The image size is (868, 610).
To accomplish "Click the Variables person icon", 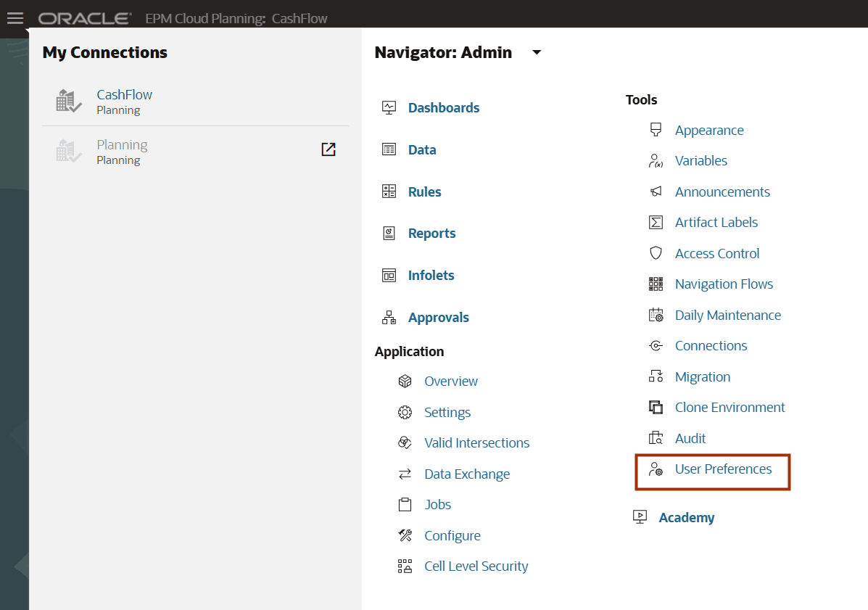I will pyautogui.click(x=656, y=161).
